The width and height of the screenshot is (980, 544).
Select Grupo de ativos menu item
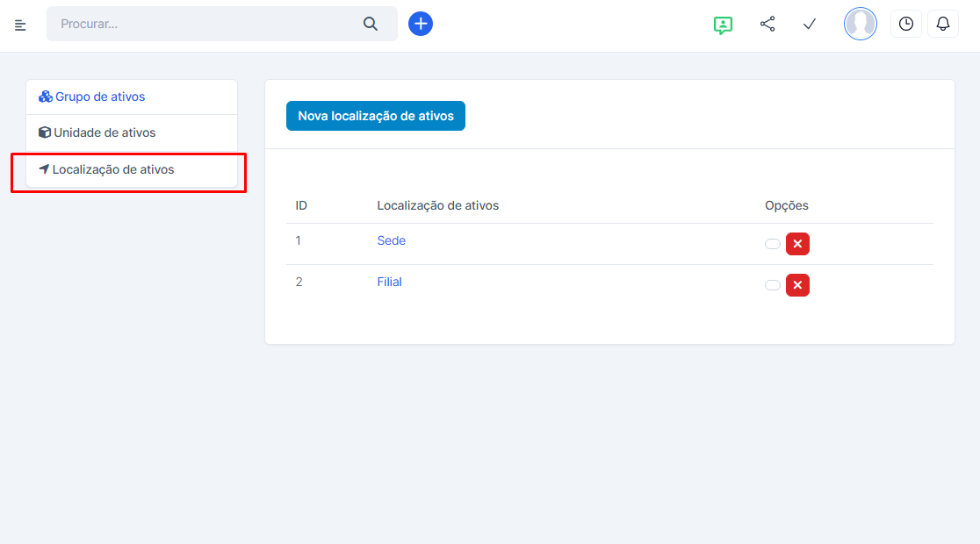(99, 97)
